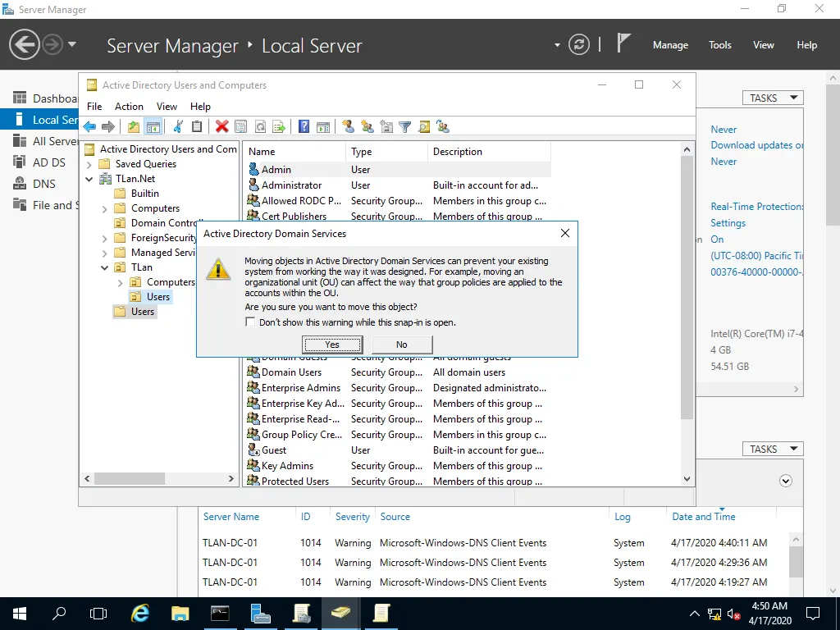Close the Active Directory Domain Services dialog
The image size is (840, 630).
(x=564, y=233)
